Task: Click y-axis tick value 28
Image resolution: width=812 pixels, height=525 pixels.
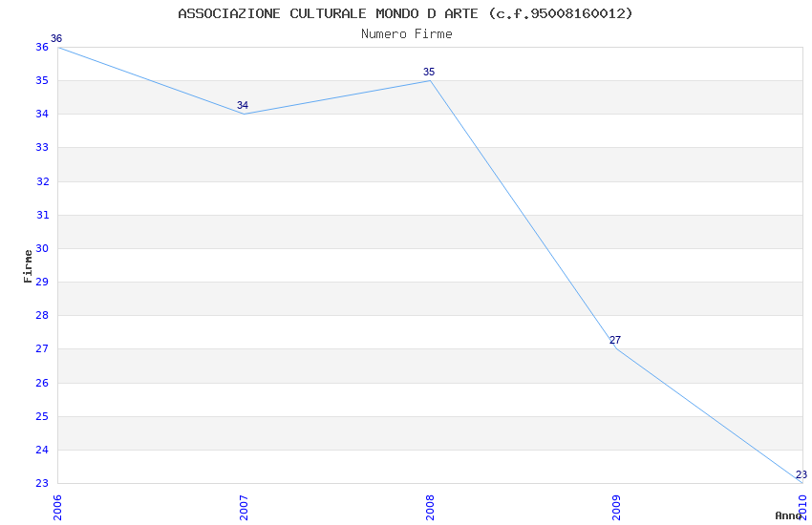Action: (x=42, y=315)
